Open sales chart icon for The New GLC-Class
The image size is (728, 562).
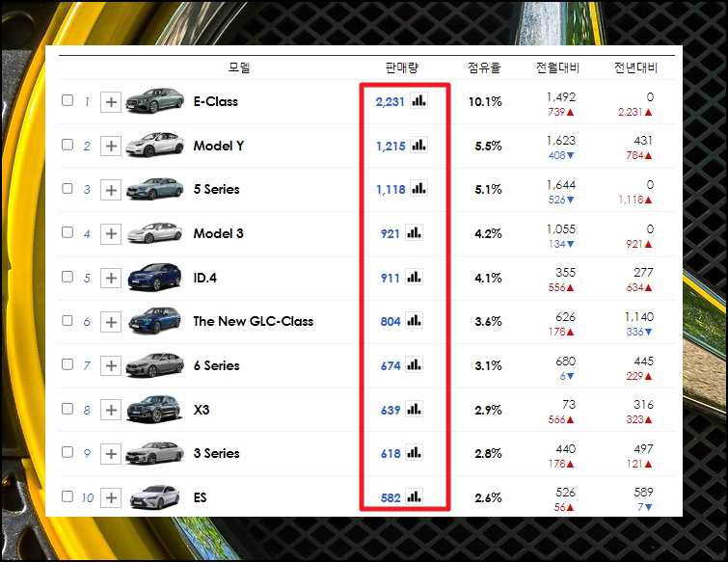[415, 321]
